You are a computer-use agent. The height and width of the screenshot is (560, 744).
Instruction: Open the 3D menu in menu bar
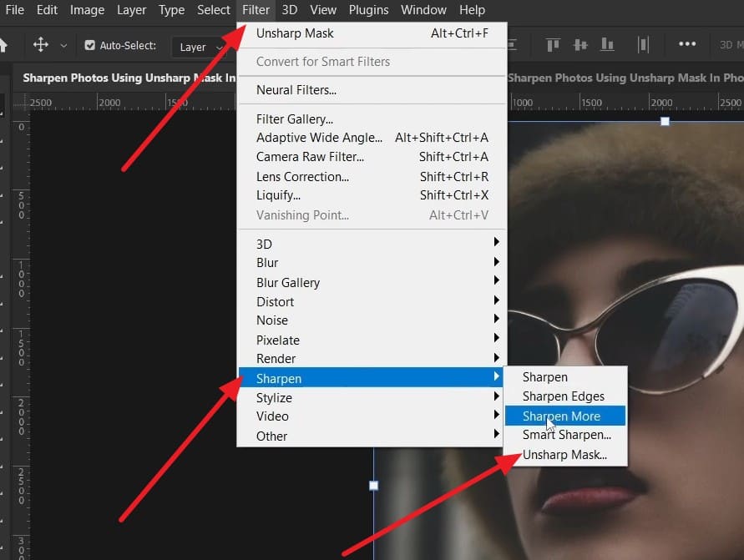point(290,10)
